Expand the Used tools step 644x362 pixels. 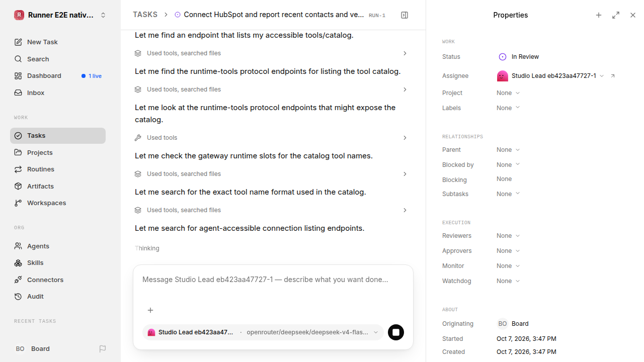[271, 138]
